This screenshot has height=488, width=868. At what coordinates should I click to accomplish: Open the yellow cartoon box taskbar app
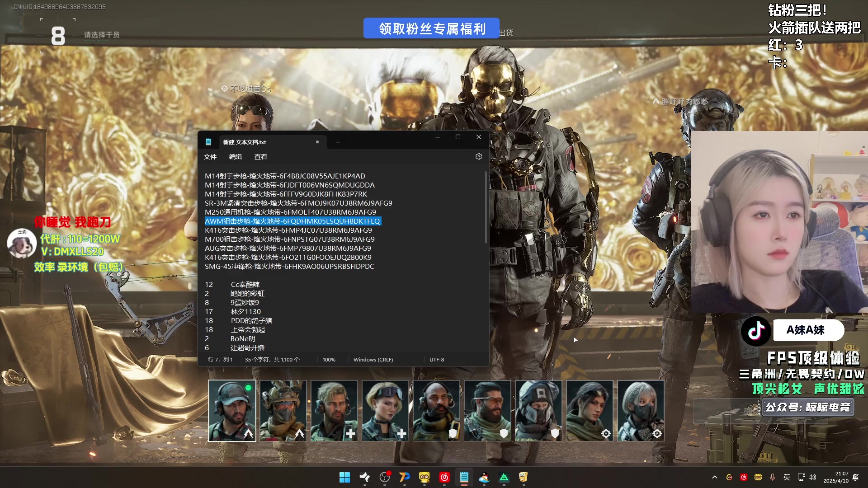(x=524, y=477)
